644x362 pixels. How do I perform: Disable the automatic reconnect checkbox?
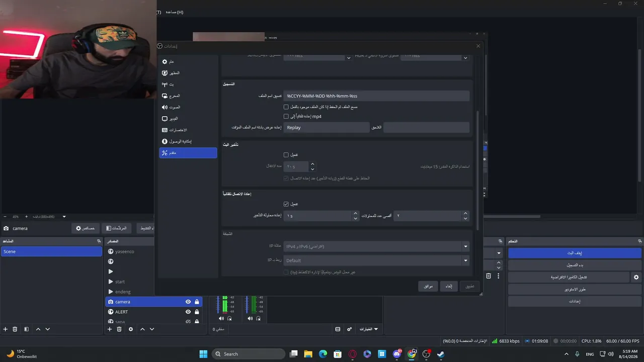coord(286,204)
